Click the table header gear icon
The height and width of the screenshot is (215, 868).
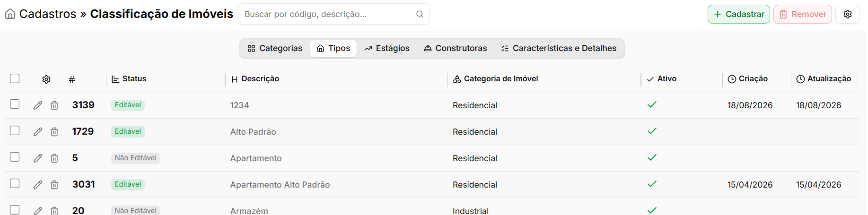pos(46,79)
